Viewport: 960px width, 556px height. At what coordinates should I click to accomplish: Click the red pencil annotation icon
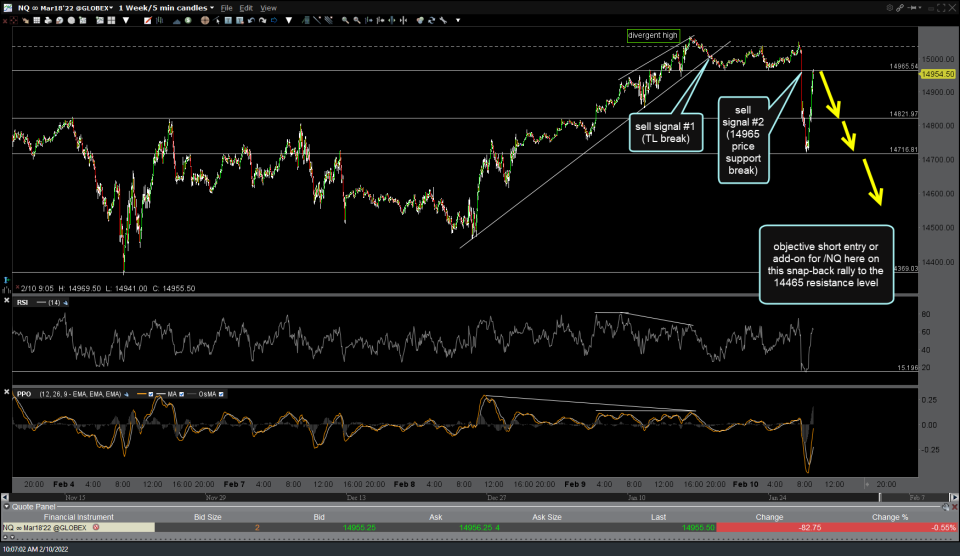148,20
